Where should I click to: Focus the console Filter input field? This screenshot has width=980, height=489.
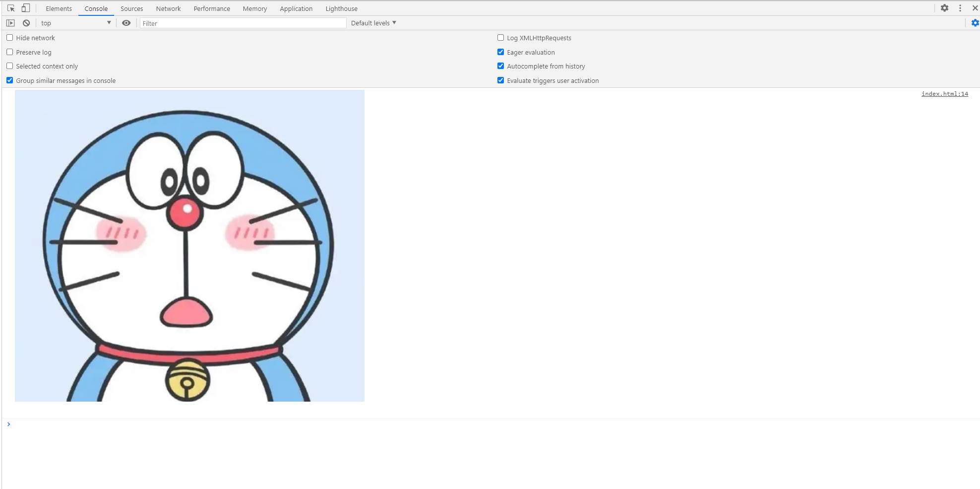point(243,23)
